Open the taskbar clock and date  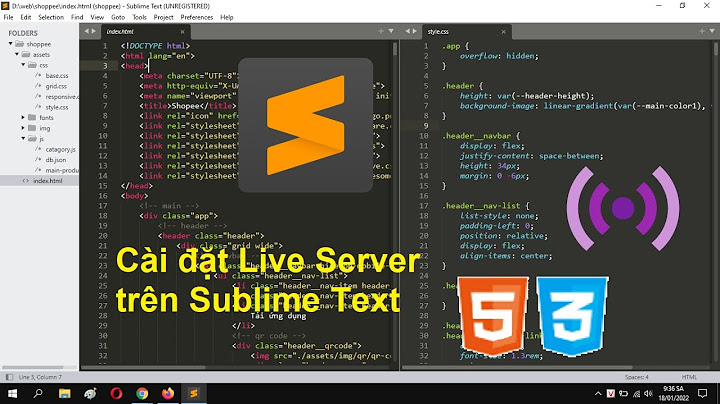(674, 393)
